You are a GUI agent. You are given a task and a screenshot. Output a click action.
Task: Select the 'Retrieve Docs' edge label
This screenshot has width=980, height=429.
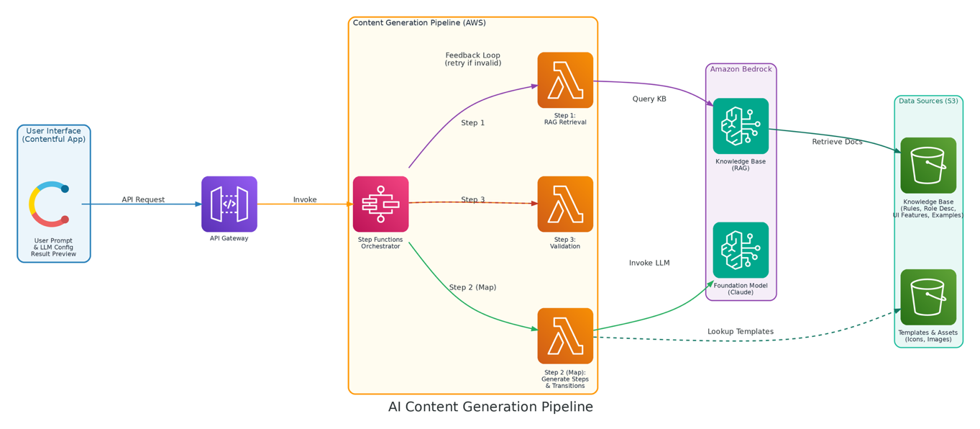pyautogui.click(x=837, y=142)
